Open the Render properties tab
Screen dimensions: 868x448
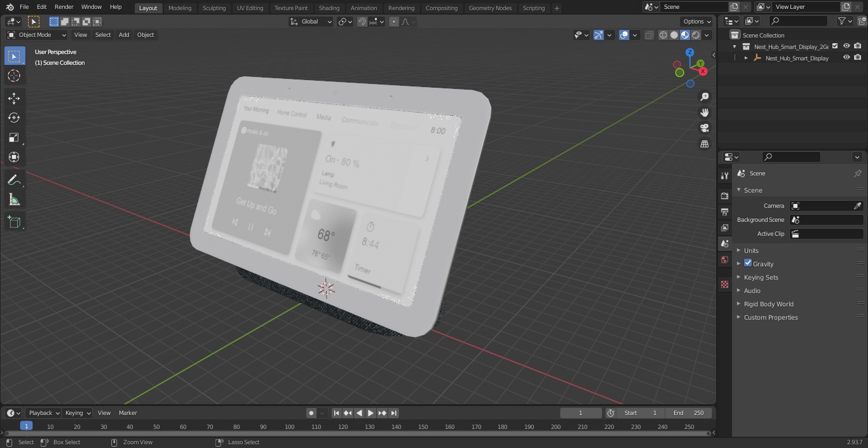(x=724, y=196)
